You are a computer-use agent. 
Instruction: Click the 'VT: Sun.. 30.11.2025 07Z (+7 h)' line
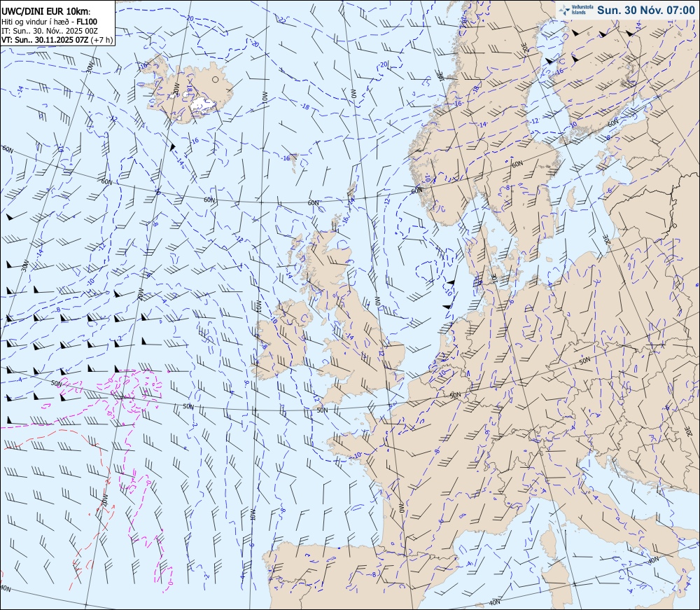57,40
